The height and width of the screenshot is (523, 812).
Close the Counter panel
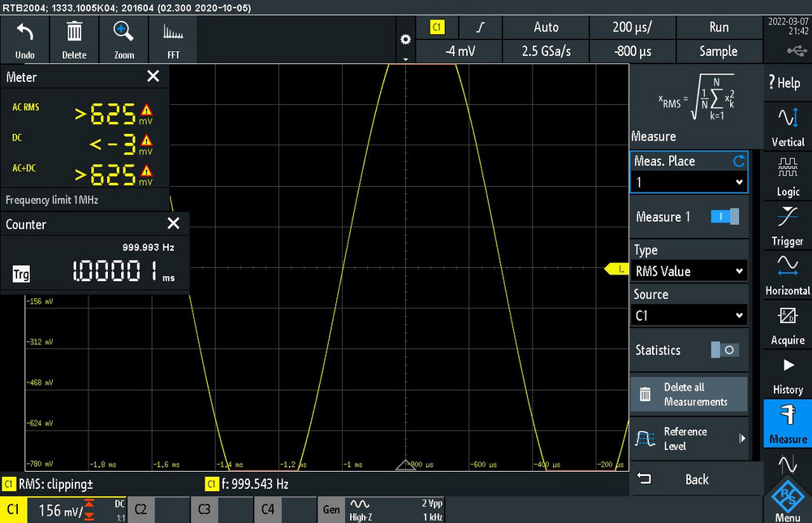point(174,223)
